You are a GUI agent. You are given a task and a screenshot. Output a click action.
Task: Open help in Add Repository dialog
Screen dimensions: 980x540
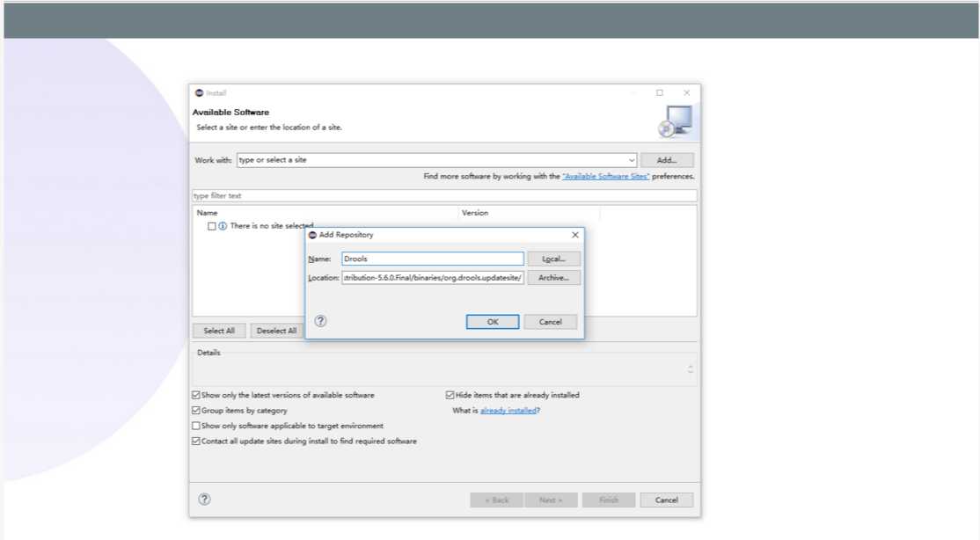pos(320,321)
